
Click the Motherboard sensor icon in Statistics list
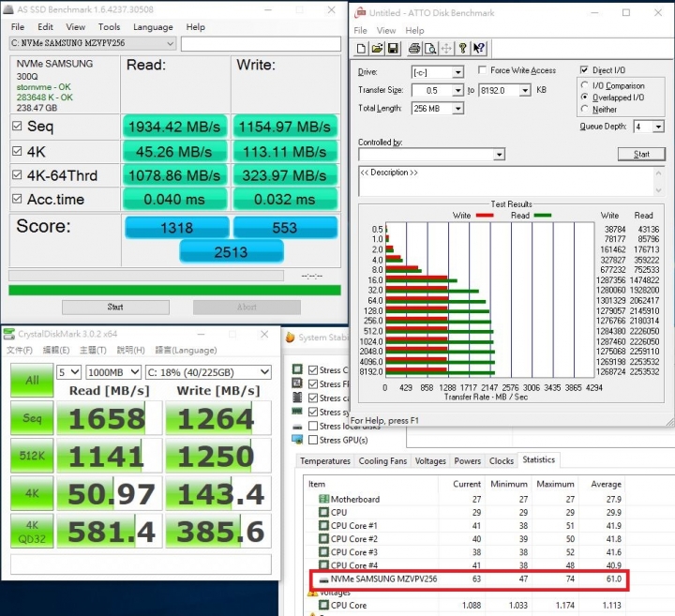(x=322, y=500)
